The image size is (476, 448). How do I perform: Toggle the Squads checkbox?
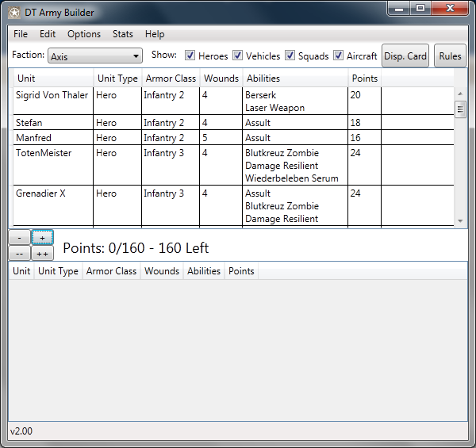(290, 56)
